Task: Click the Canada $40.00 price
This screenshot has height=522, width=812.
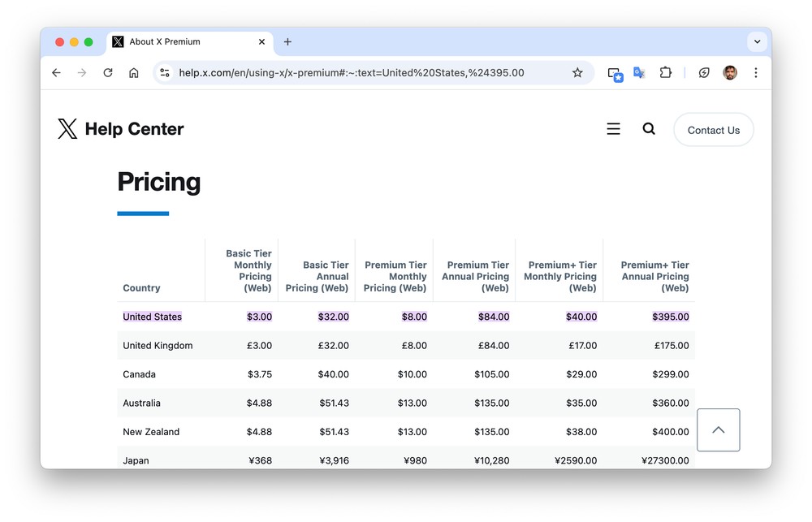Action: [334, 374]
